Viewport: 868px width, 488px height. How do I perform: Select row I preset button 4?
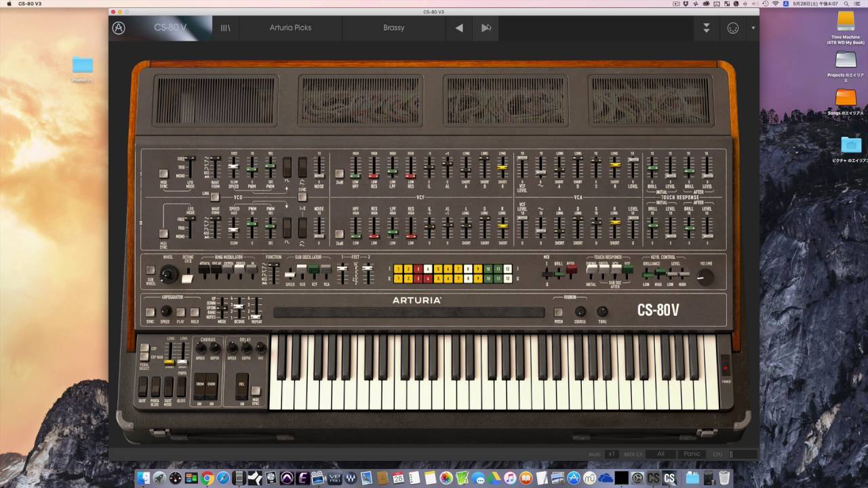click(x=427, y=268)
